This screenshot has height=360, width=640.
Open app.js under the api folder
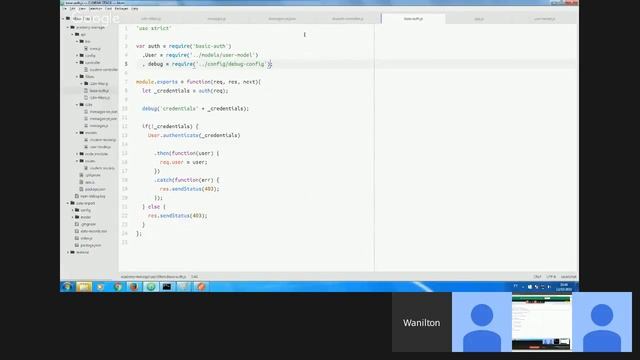coord(90,182)
